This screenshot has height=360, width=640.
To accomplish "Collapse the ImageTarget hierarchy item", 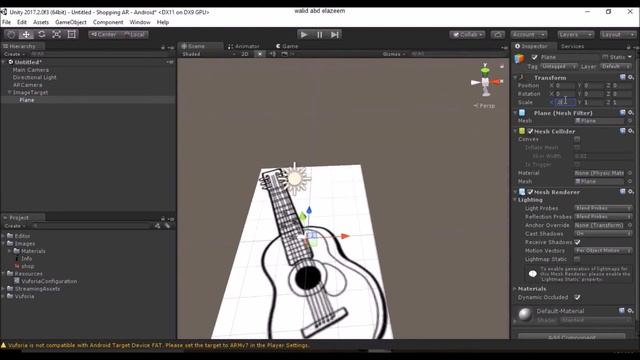I will tap(9, 93).
